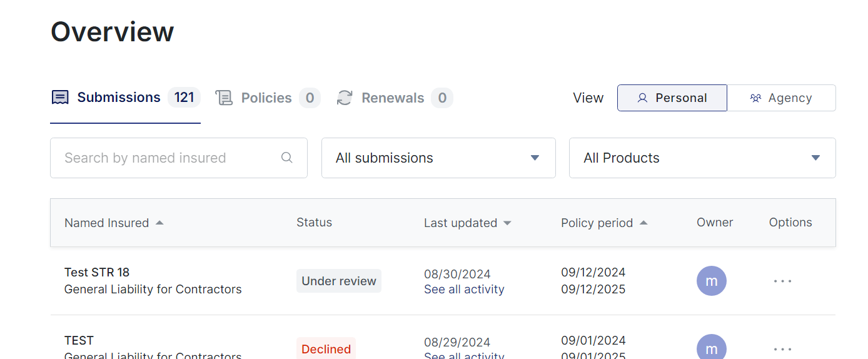Viewport: 868px width, 359px height.
Task: Switch view to Agency
Action: (781, 98)
